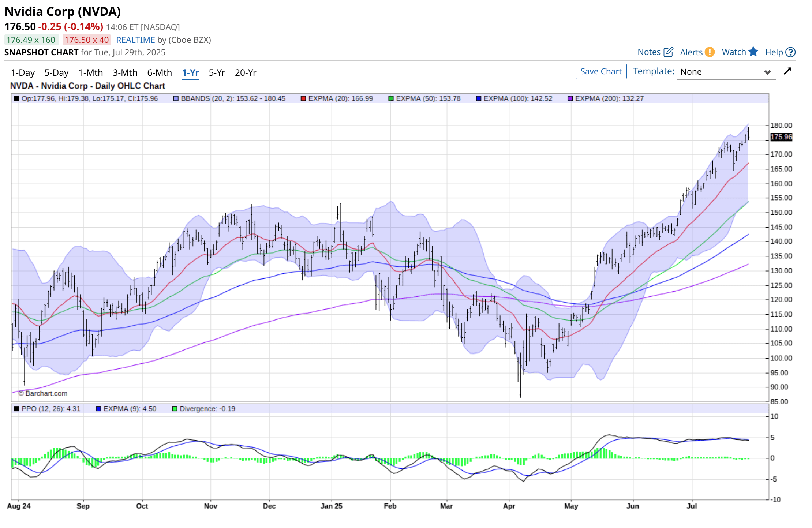Viewport: 812px width, 528px height.
Task: Click the Template dropdown chevron arrow
Action: pyautogui.click(x=767, y=72)
